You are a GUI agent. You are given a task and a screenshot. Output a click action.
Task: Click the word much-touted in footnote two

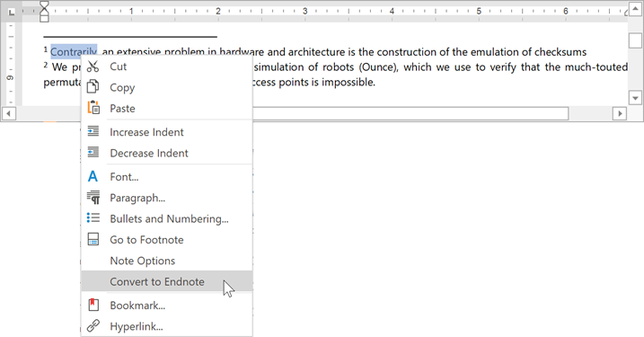pyautogui.click(x=595, y=67)
